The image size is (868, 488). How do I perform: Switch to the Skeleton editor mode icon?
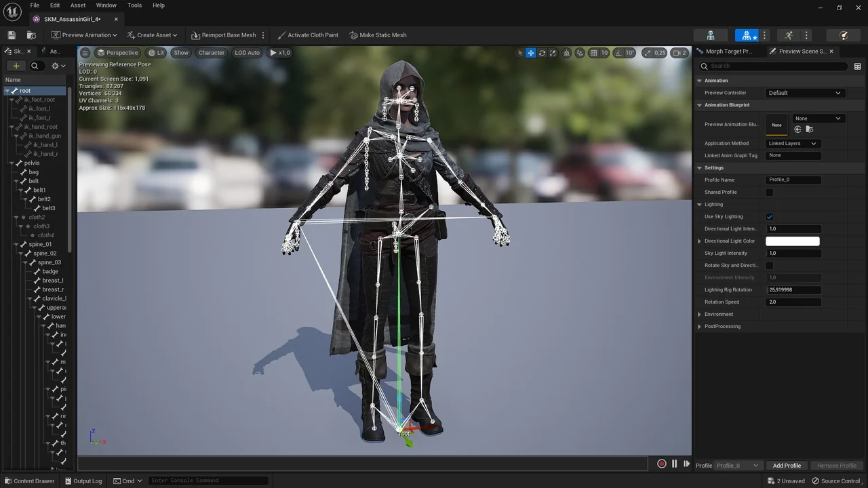(x=710, y=35)
